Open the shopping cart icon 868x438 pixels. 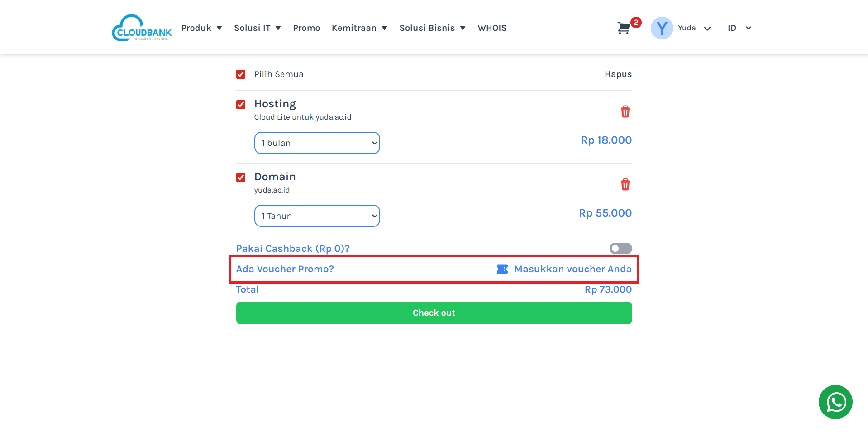[624, 28]
